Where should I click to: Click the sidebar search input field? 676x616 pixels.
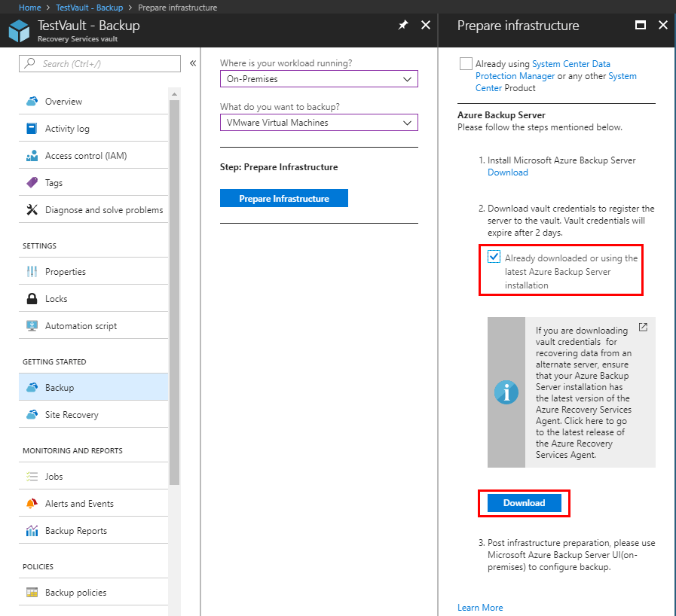[x=106, y=63]
